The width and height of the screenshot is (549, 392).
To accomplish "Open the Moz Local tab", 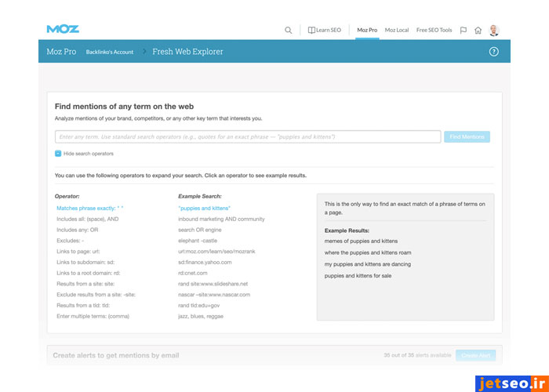I will tap(397, 30).
